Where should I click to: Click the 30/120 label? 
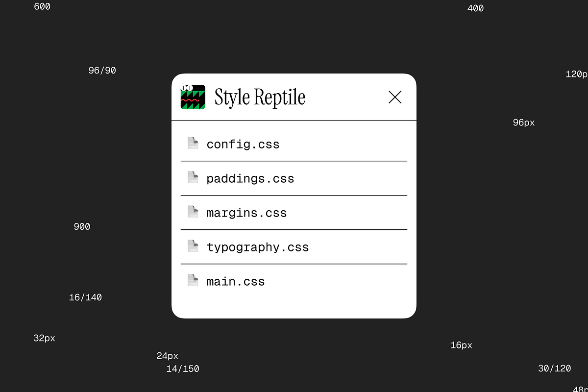point(554,368)
